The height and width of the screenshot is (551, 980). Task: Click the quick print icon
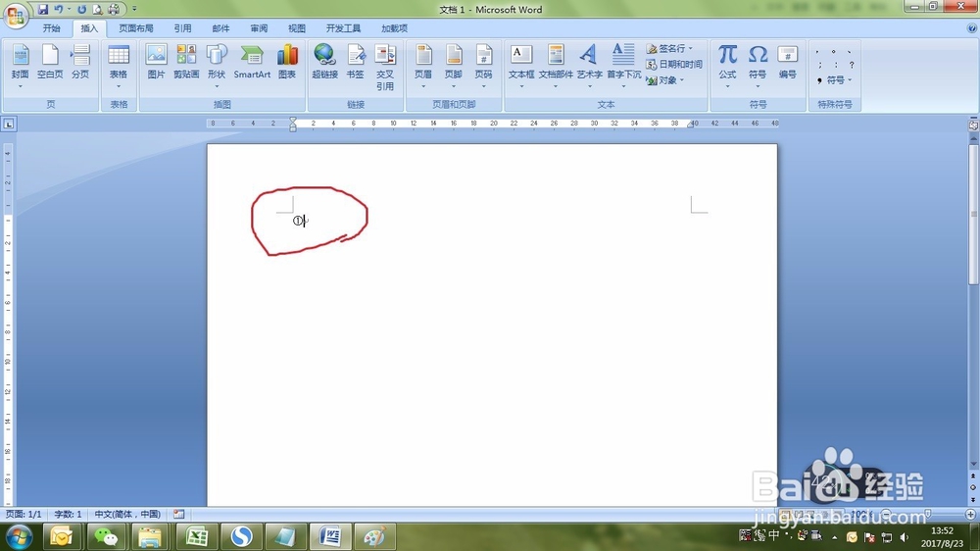pos(114,10)
